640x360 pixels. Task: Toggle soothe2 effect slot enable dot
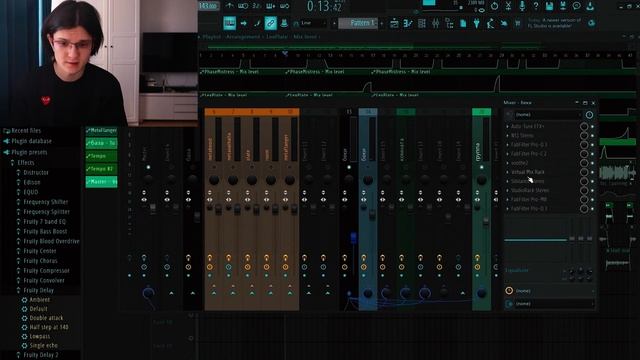(x=592, y=163)
